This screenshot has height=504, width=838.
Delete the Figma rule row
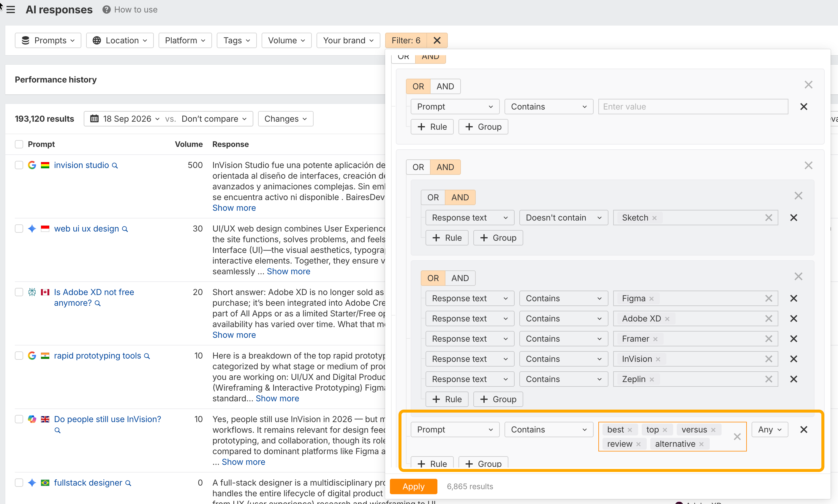point(793,299)
